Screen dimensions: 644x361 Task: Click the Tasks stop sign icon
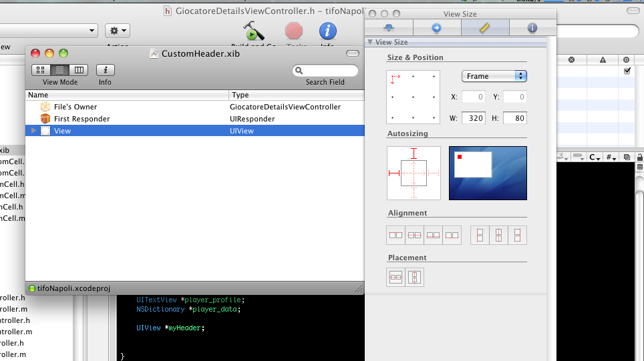tap(294, 31)
